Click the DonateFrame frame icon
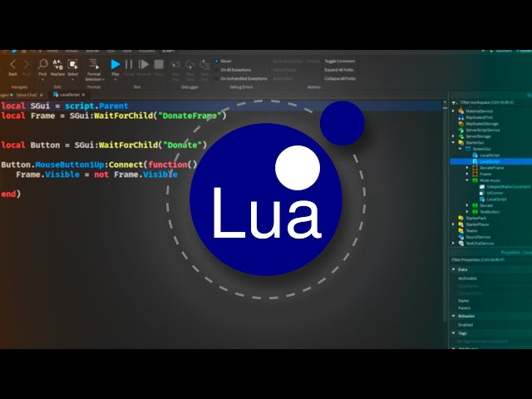The width and height of the screenshot is (532, 399). click(x=475, y=168)
